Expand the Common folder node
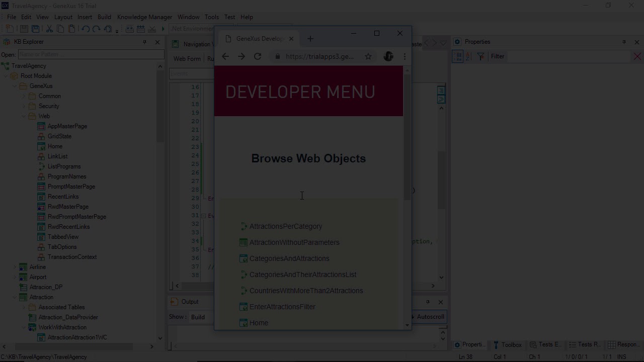The image size is (644, 362). [24, 96]
